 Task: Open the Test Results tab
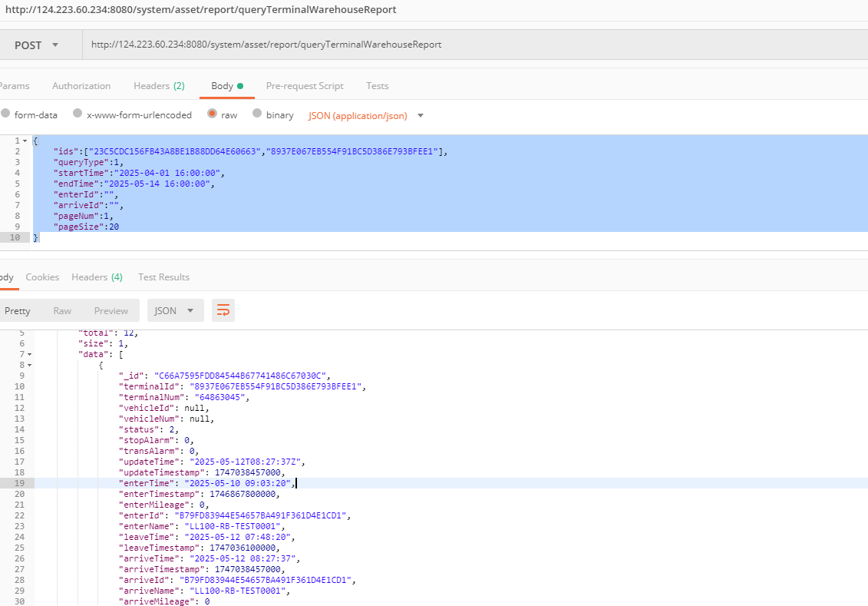(x=163, y=277)
